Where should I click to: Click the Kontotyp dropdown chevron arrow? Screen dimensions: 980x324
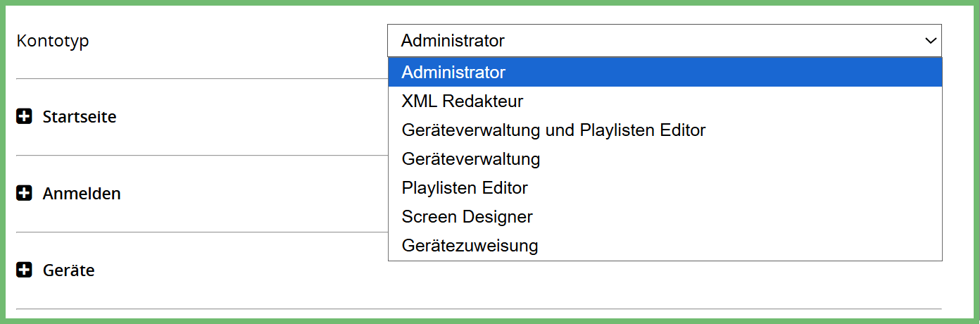931,41
